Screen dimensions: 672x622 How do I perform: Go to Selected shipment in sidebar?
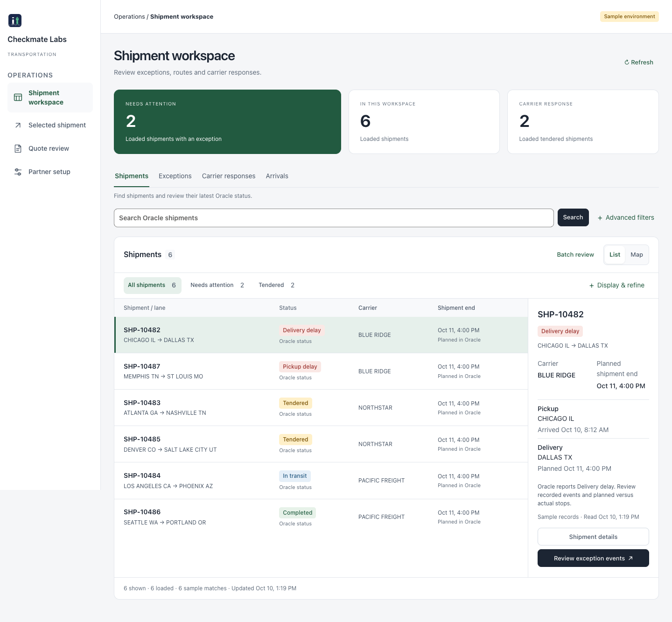pyautogui.click(x=50, y=125)
